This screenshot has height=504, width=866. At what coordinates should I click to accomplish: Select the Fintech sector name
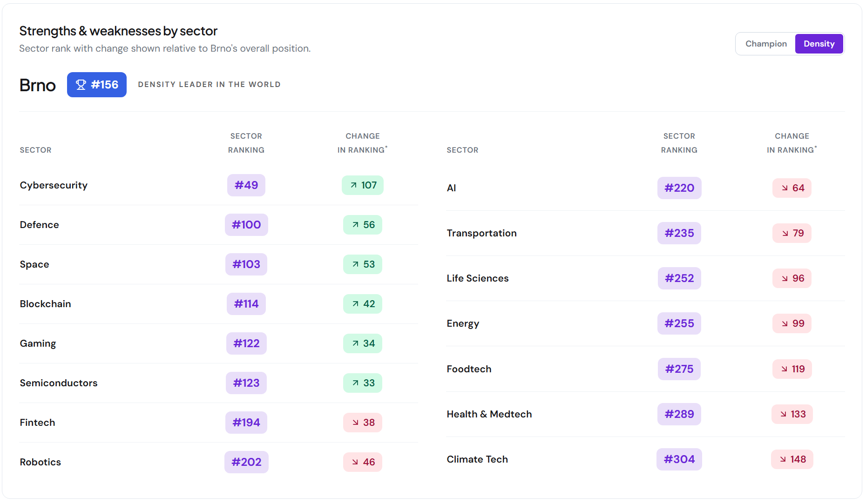point(37,423)
